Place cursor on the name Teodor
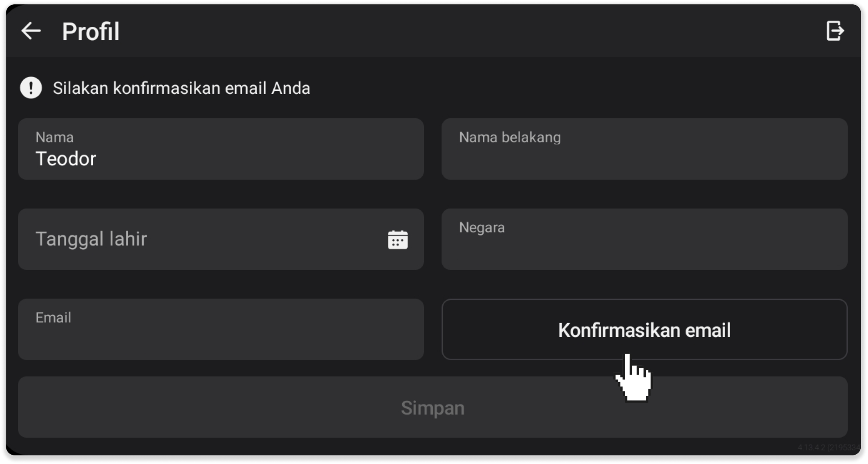This screenshot has width=868, height=464. click(66, 159)
